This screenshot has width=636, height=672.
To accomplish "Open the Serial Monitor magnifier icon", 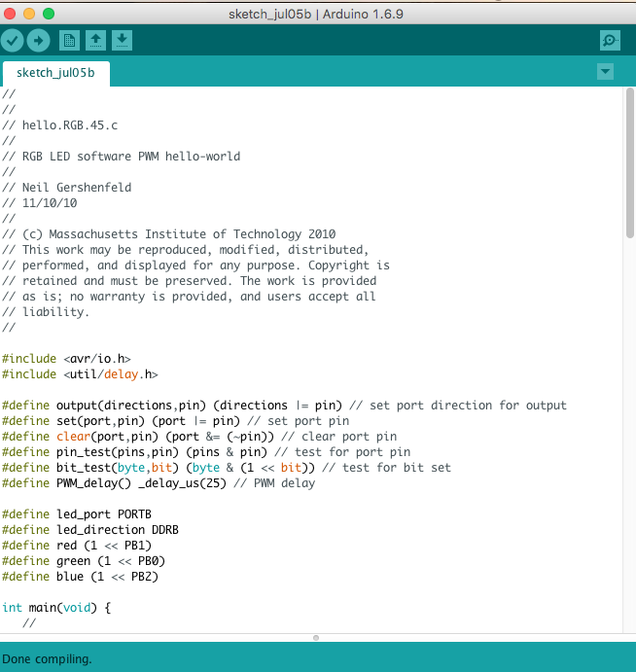I will click(x=610, y=41).
